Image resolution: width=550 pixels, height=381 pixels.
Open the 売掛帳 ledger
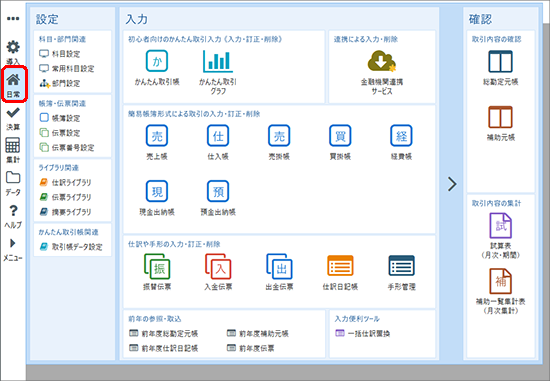click(x=279, y=135)
